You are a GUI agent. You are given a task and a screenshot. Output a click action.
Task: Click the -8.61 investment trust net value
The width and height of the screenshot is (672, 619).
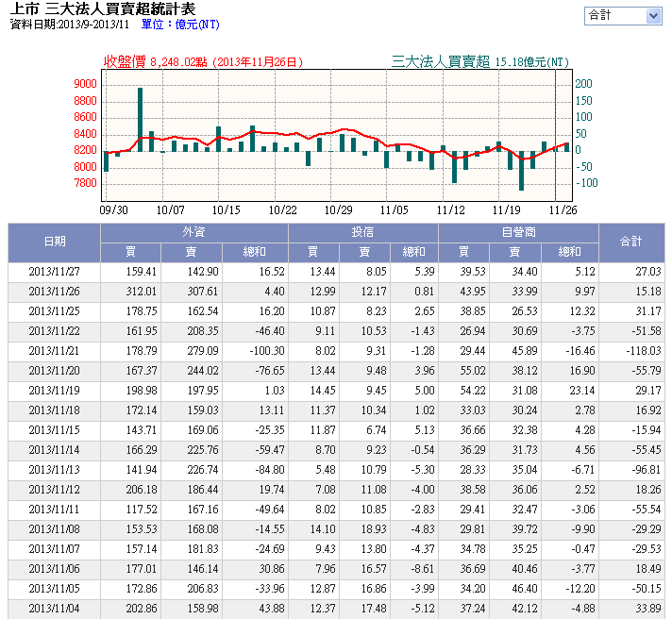point(423,569)
